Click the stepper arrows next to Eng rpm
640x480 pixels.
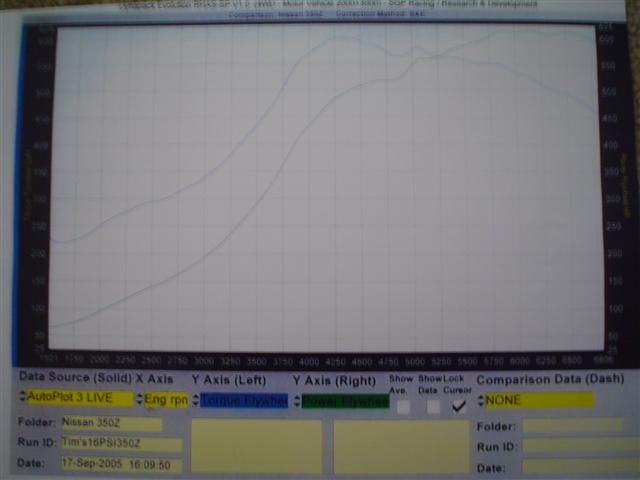pyautogui.click(x=140, y=399)
